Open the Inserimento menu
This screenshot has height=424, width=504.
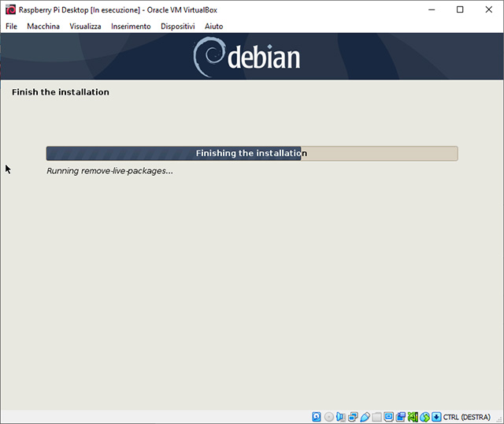click(131, 26)
